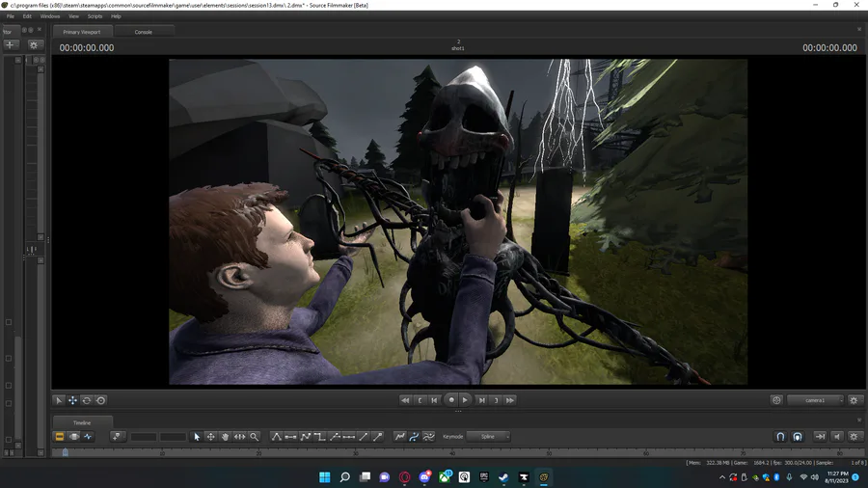Jump to last frame (double forward)
The image size is (868, 488).
(510, 400)
